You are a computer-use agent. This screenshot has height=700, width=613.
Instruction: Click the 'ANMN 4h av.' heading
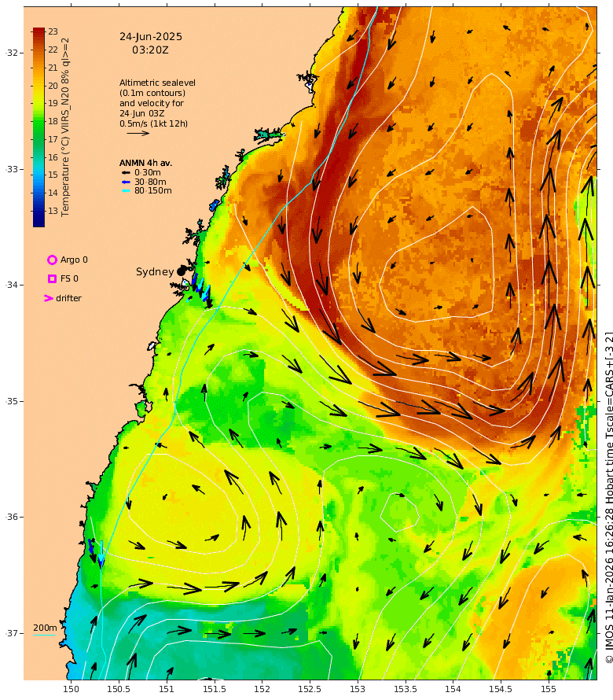(145, 163)
